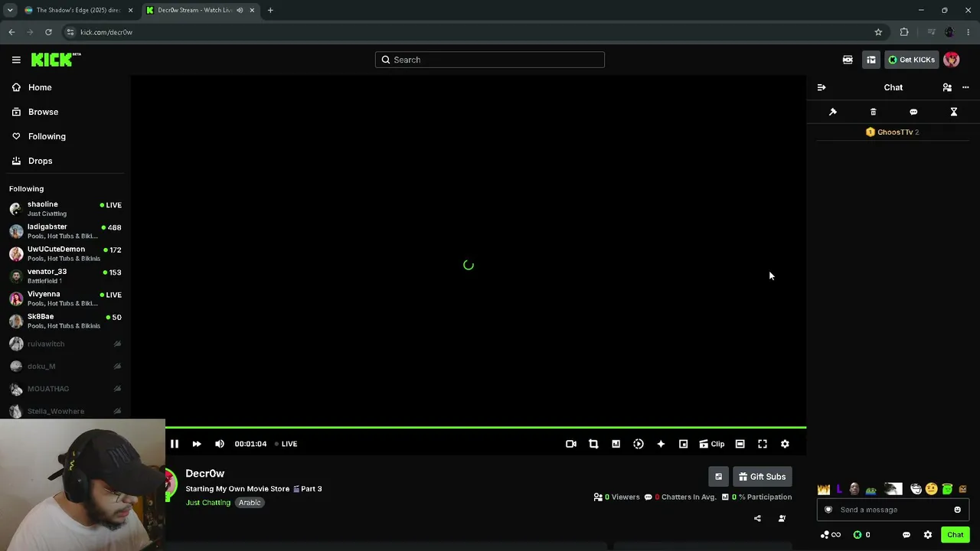
Task: Open Sk8Bae channel from Following list
Action: point(65,321)
